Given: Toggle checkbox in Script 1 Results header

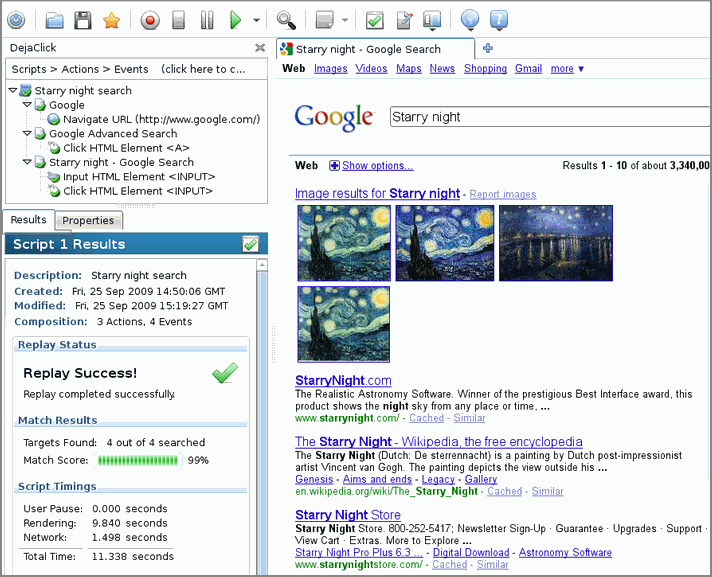Looking at the screenshot, I should coord(250,244).
